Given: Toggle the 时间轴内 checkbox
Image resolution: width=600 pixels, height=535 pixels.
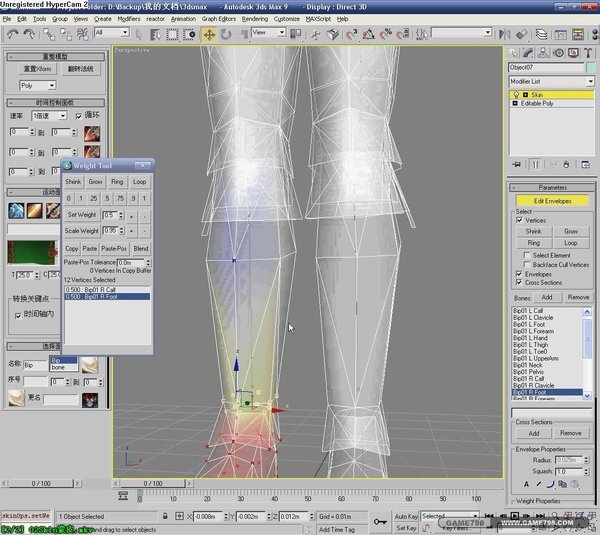Looking at the screenshot, I should (18, 315).
